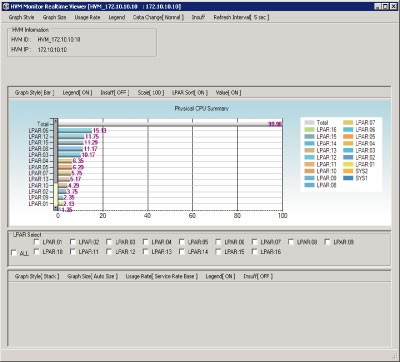Click the Total legend color swatch
The width and height of the screenshot is (400, 362).
310,123
